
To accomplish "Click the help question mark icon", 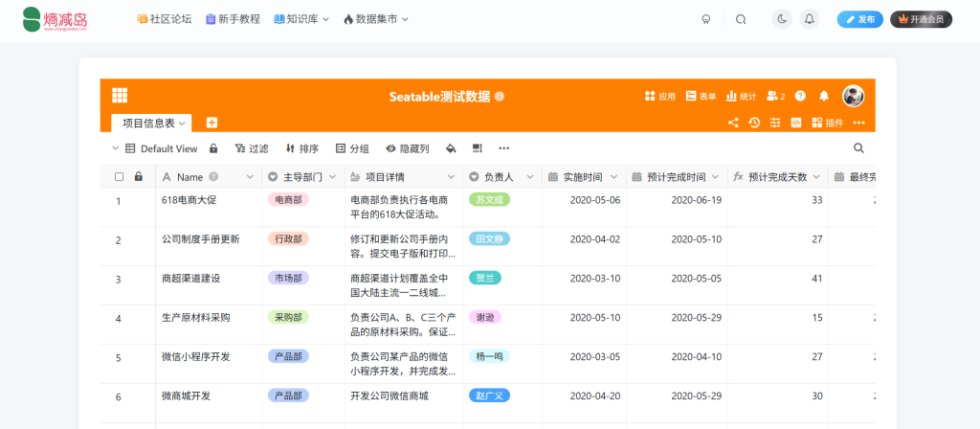I will [800, 96].
